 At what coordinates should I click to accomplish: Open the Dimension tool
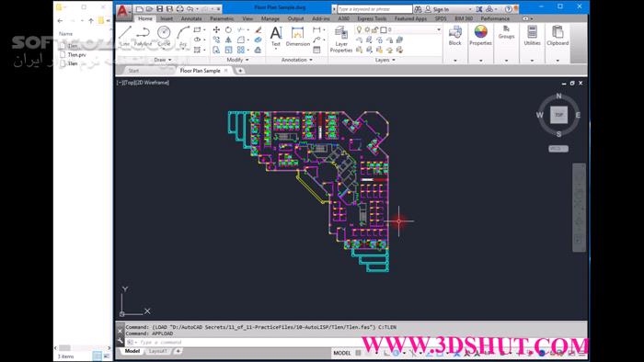pyautogui.click(x=298, y=36)
